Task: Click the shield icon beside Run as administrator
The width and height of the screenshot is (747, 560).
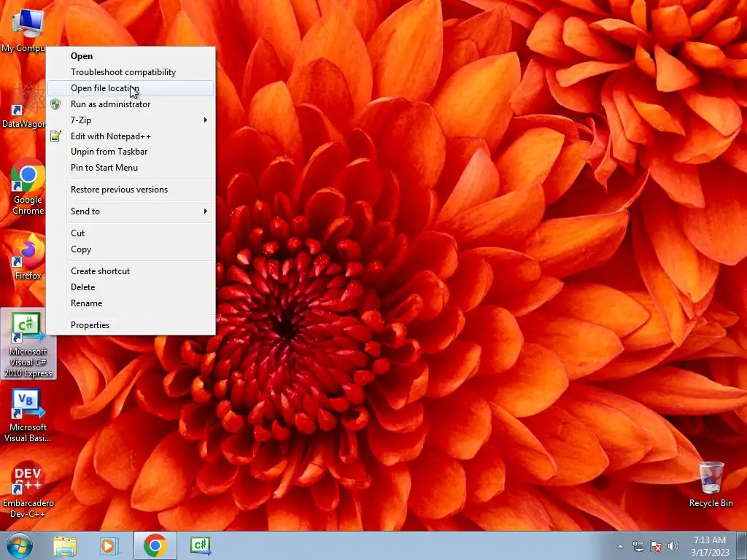Action: [x=55, y=104]
